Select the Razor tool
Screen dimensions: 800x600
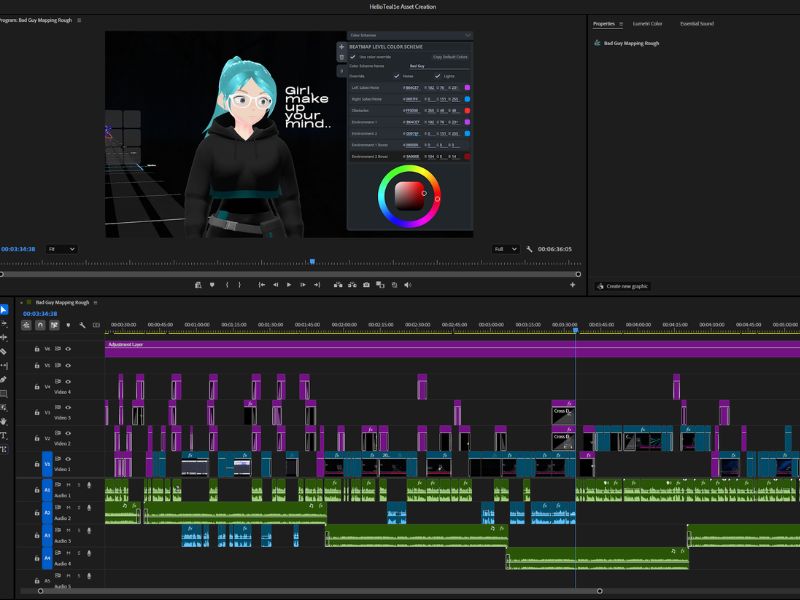pos(4,352)
